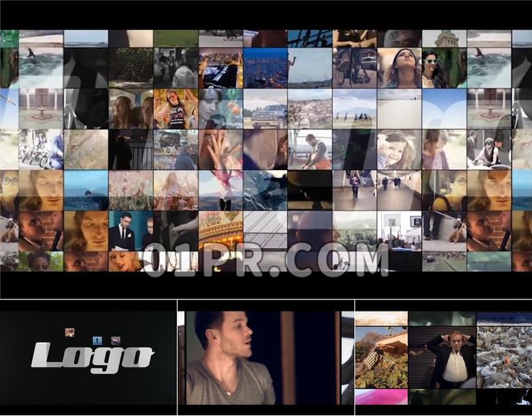Open the silver pickup truck tile
Screen dimensions: 532x416
click(265, 109)
